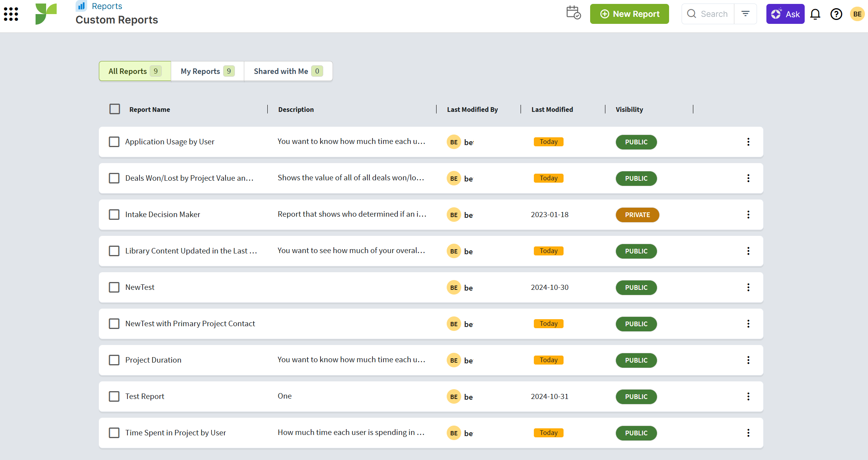Screen dimensions: 868x460
Task: Click into the Search field
Action: [x=714, y=14]
